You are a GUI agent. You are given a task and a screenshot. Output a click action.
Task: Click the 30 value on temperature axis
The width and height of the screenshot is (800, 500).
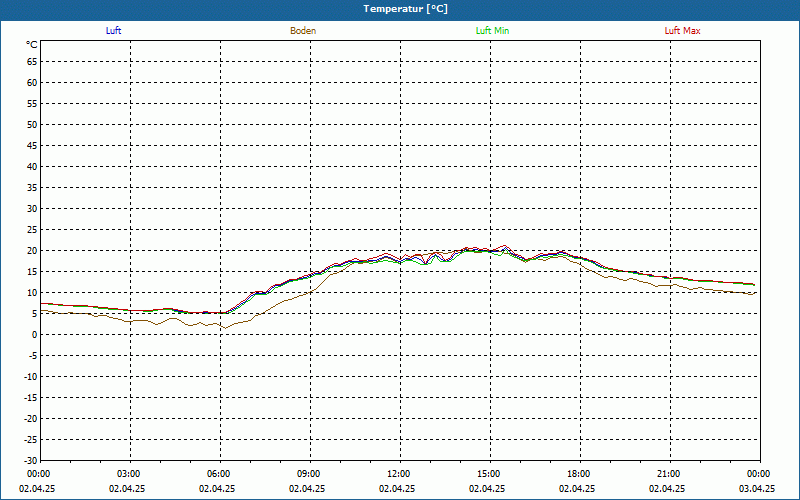pyautogui.click(x=32, y=209)
